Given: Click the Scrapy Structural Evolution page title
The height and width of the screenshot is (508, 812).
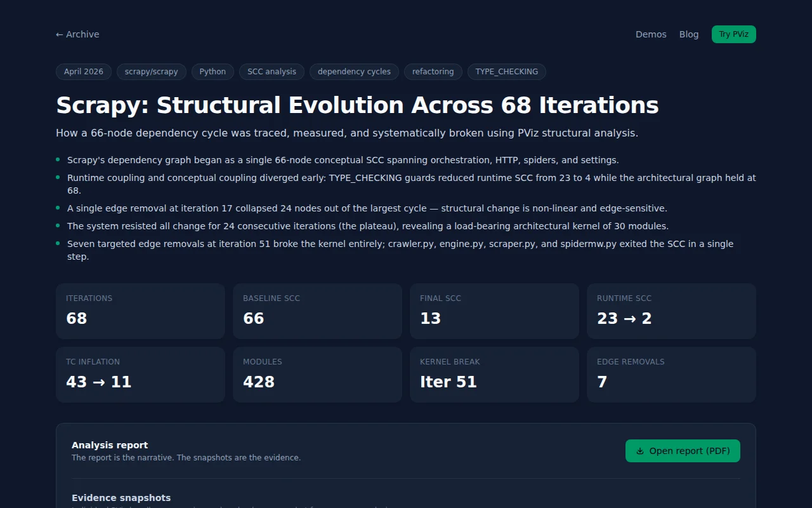Looking at the screenshot, I should (357, 105).
